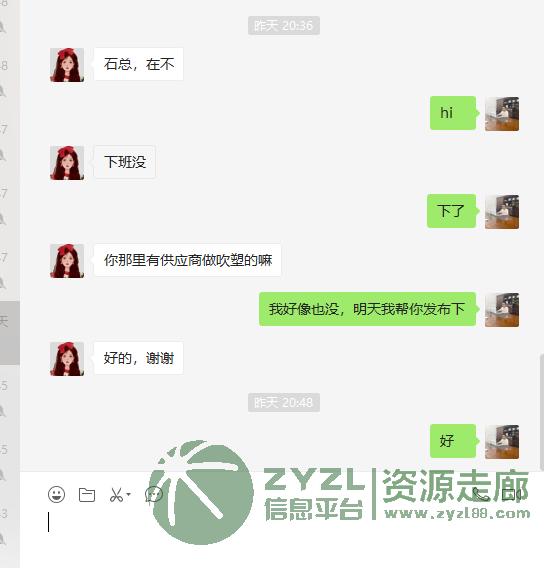Image resolution: width=544 pixels, height=568 pixels.
Task: Click the '下班没' message bubble
Action: click(x=125, y=162)
